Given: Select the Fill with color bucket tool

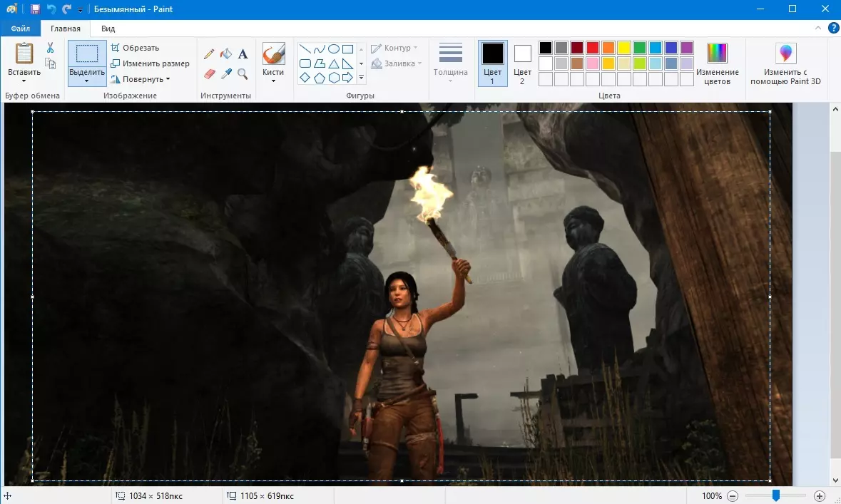Looking at the screenshot, I should point(225,54).
